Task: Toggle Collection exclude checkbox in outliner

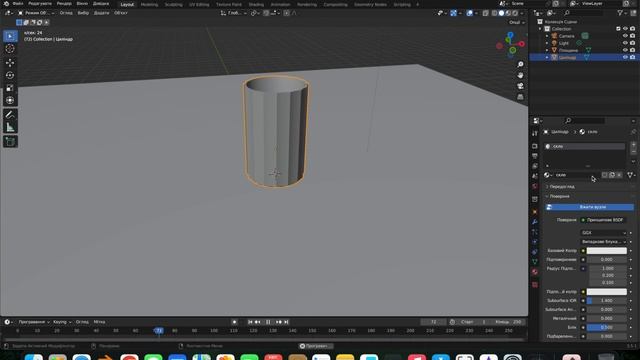Action: [x=618, y=29]
